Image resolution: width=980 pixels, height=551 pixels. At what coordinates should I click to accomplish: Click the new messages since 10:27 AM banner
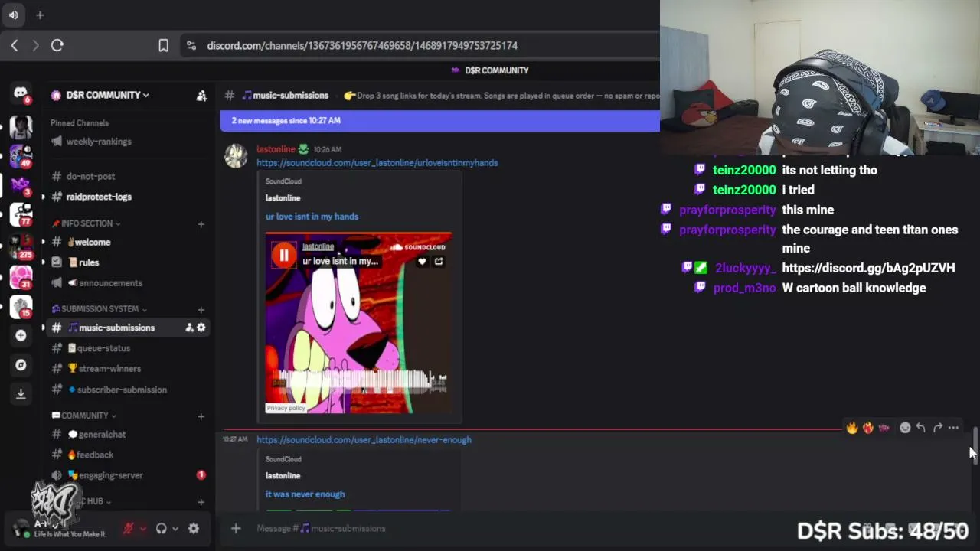click(x=439, y=120)
